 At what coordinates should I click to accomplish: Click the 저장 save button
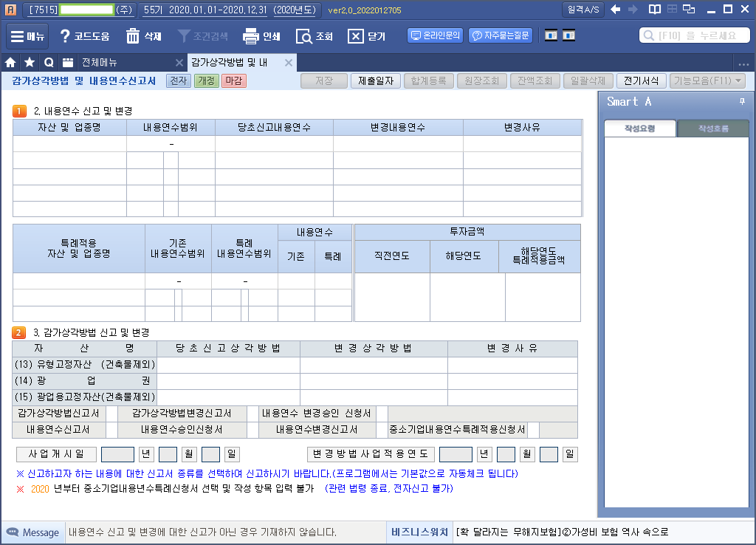[324, 80]
